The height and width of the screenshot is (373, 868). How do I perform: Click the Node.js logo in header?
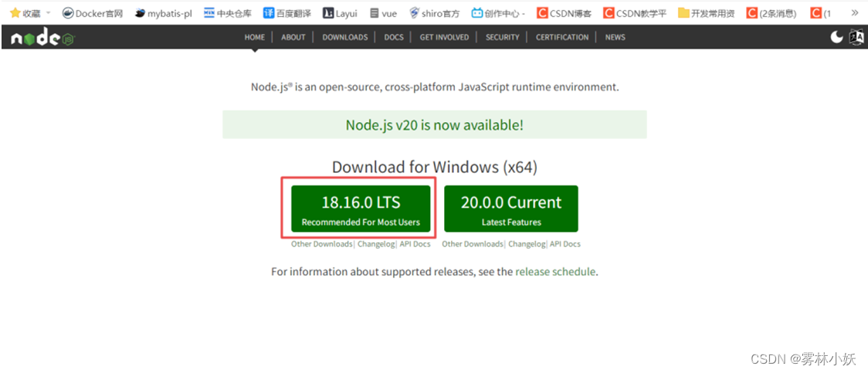(x=42, y=38)
